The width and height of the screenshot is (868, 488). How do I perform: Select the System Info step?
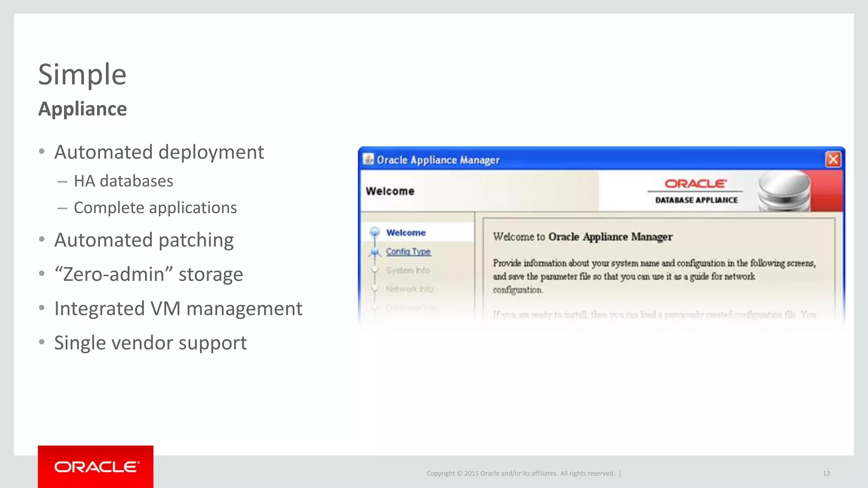[x=407, y=270]
